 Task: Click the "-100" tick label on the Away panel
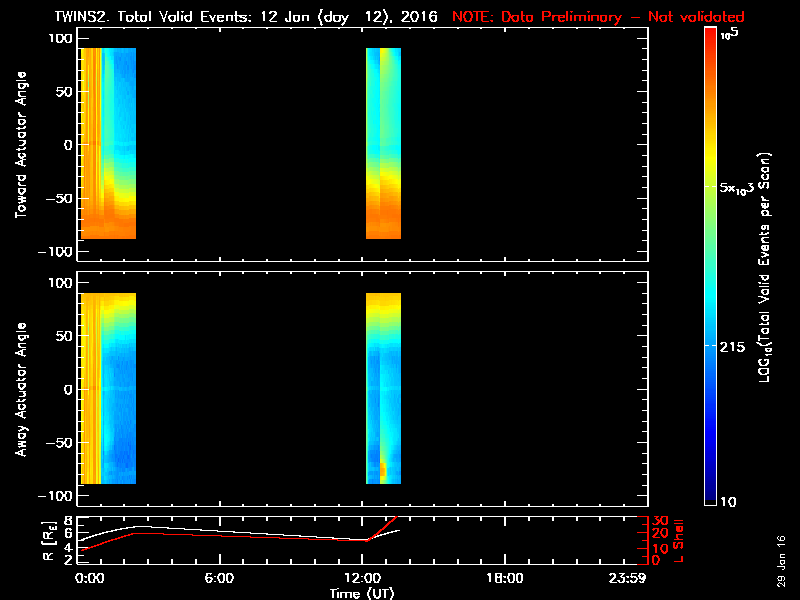point(56,495)
